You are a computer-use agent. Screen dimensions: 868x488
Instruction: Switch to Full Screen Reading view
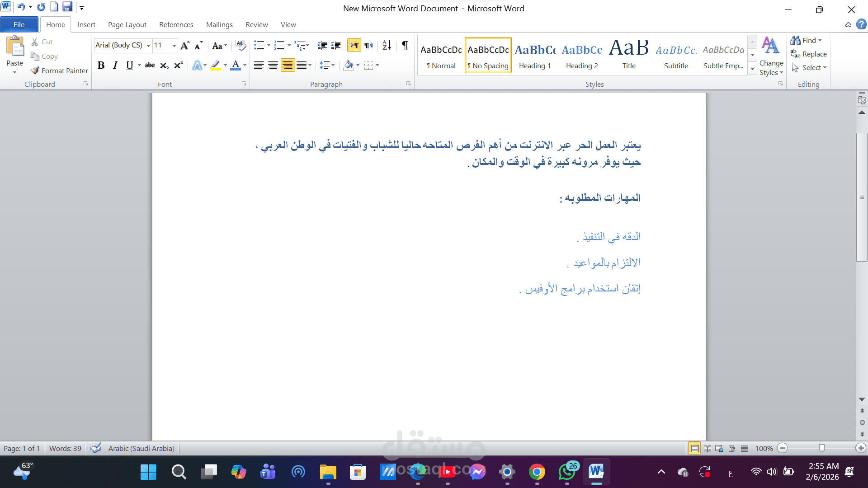708,448
